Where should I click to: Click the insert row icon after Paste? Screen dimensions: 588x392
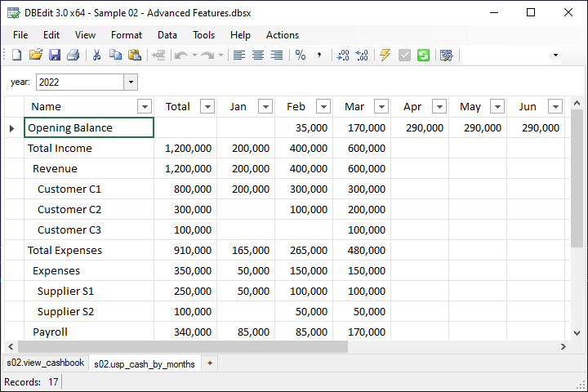click(158, 56)
